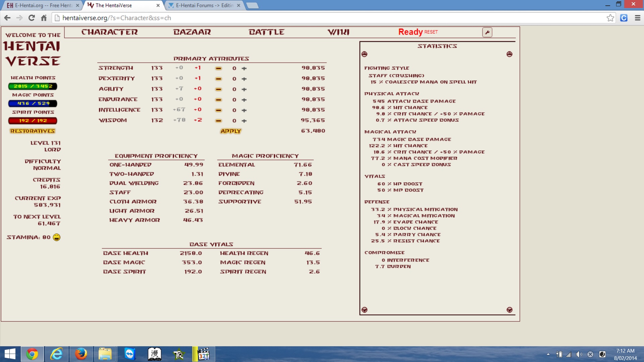The image size is (644, 362).
Task: Click the top-left statistics panel arrow
Action: [x=365, y=54]
